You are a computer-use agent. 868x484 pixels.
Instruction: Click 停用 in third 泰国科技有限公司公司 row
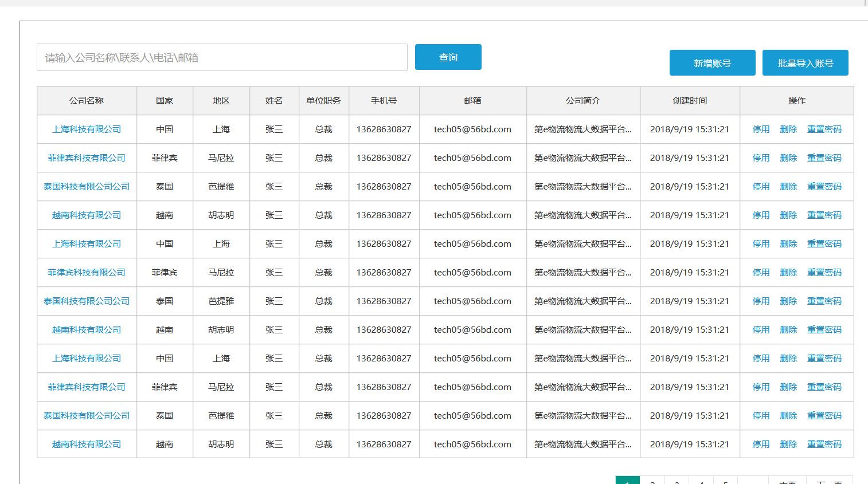[761, 416]
